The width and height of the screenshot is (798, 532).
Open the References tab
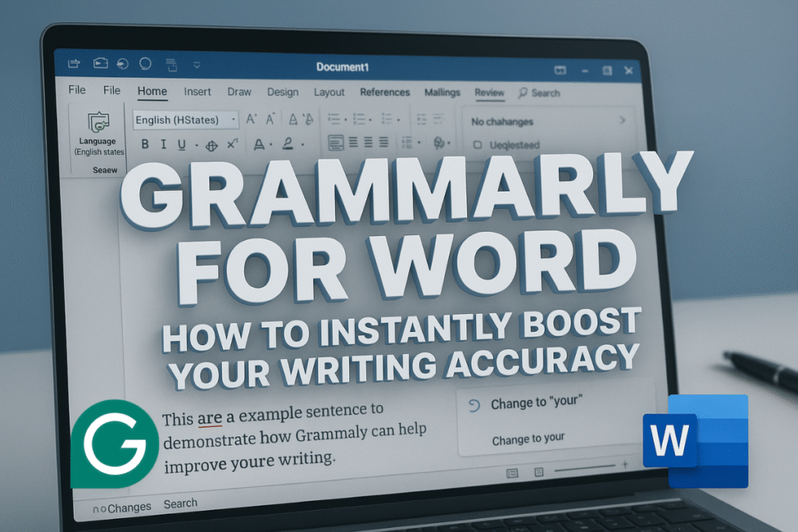tap(385, 92)
